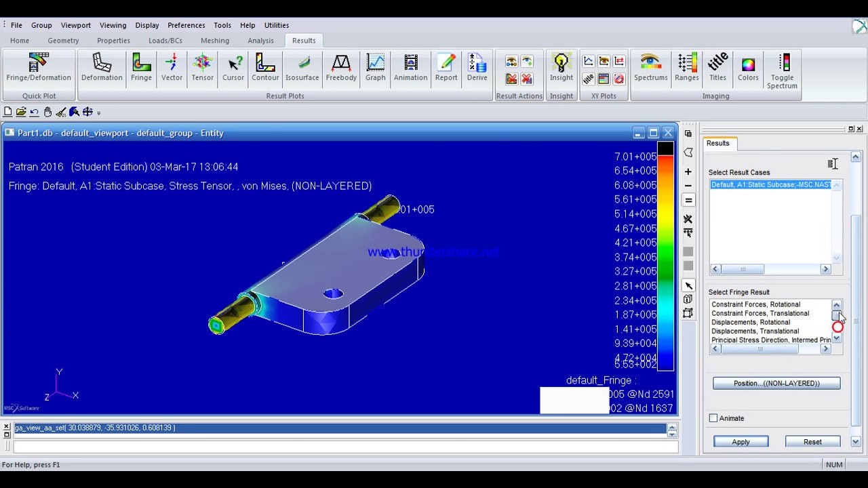The image size is (868, 488).
Task: Open the Colors imaging palette
Action: pos(748,68)
